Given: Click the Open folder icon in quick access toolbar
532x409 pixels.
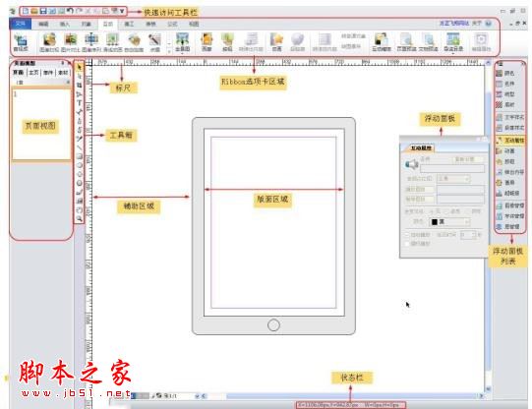Looking at the screenshot, I should (x=34, y=11).
